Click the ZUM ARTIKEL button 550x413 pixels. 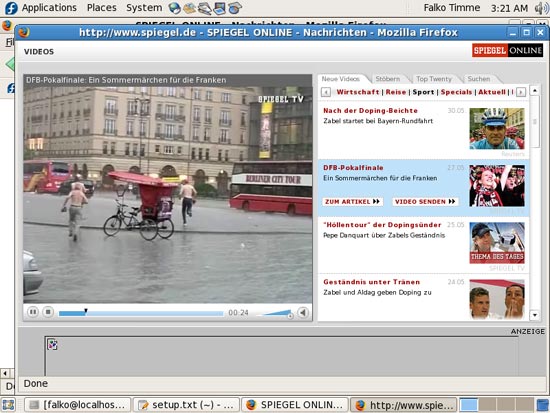(x=352, y=202)
